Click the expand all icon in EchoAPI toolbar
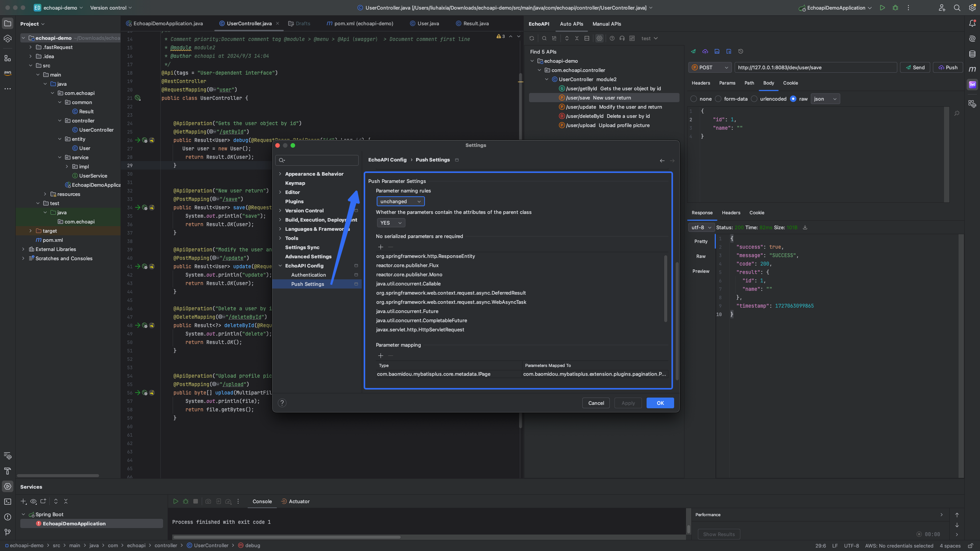Screen dimensions: 980x551 coord(567,38)
